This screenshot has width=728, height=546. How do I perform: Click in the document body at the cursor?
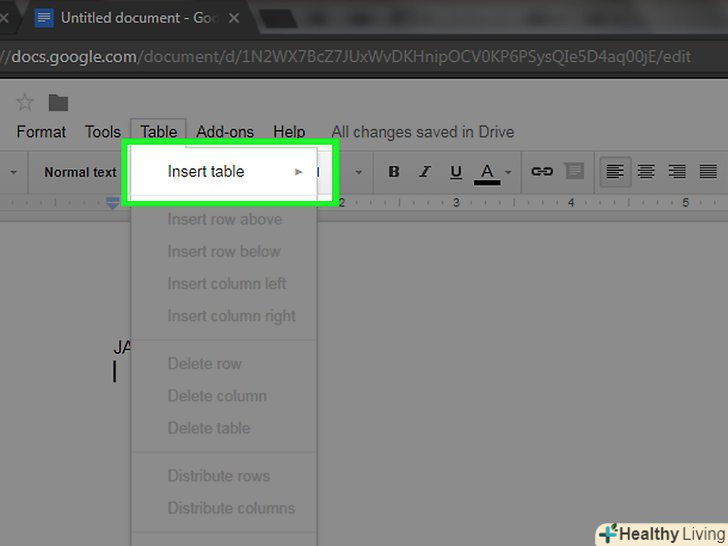115,372
